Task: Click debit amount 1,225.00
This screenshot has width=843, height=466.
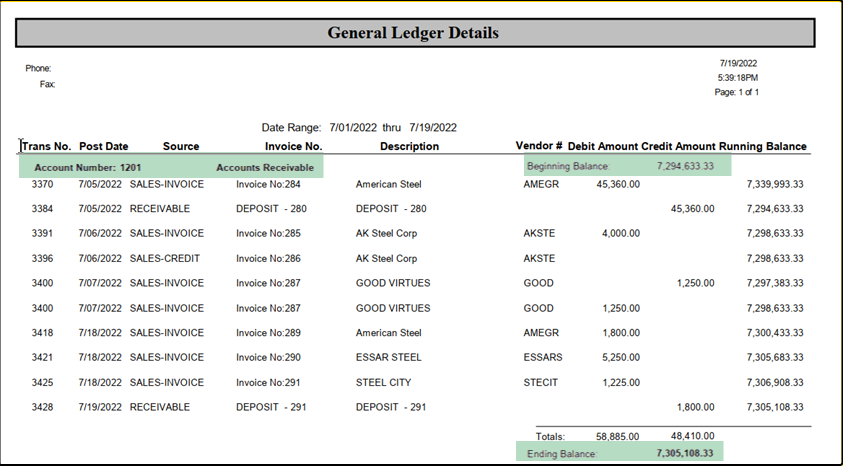Action: (x=621, y=383)
